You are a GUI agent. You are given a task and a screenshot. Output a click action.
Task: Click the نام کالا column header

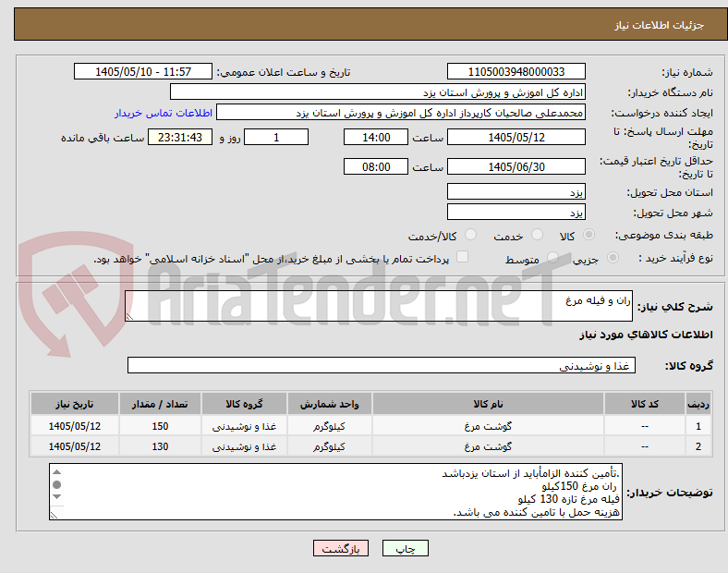click(488, 404)
